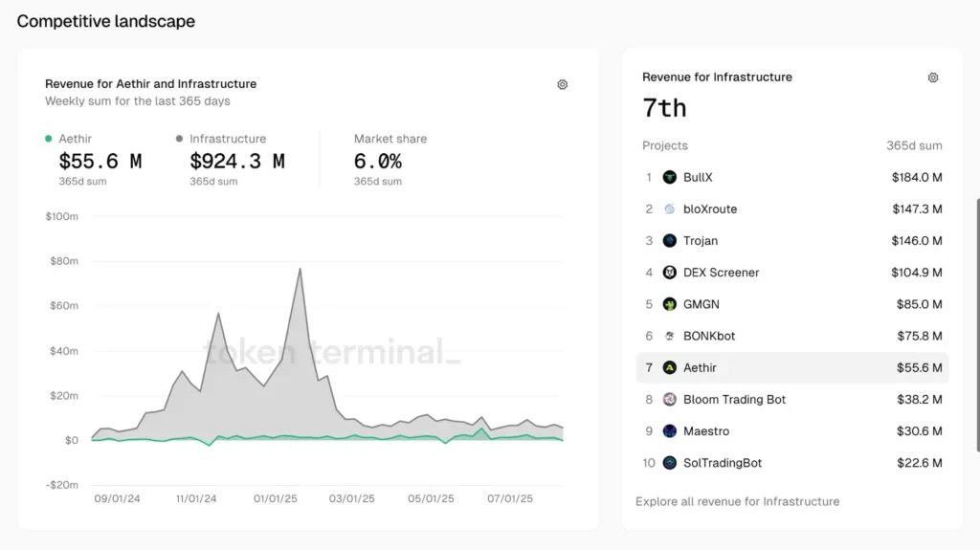Click the BONKbot project logo icon
The image size is (980, 550).
[x=669, y=337]
